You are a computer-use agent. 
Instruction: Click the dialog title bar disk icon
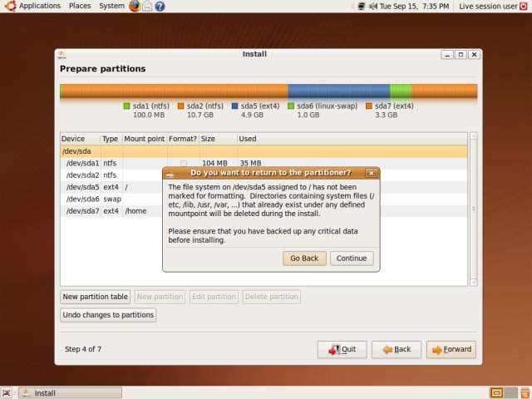tap(170, 174)
